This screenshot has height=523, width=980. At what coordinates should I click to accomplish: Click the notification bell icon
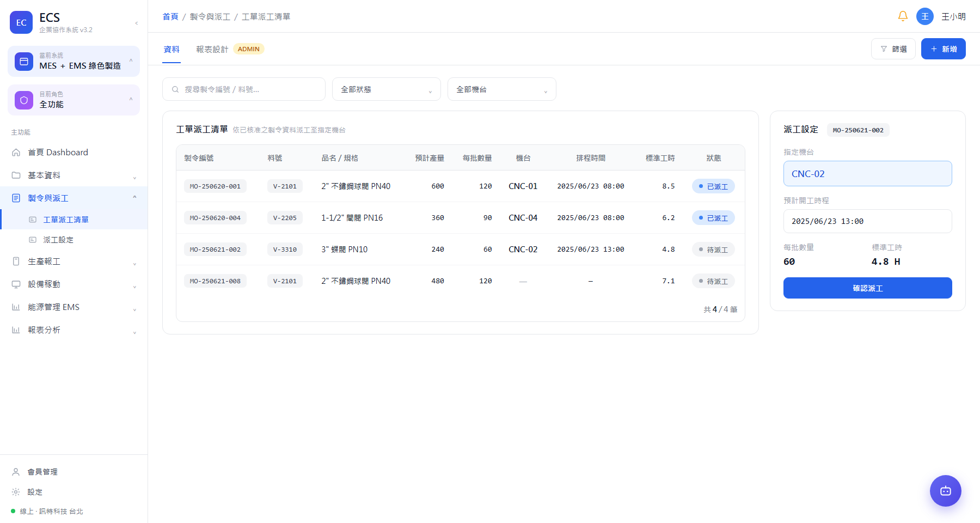click(903, 16)
